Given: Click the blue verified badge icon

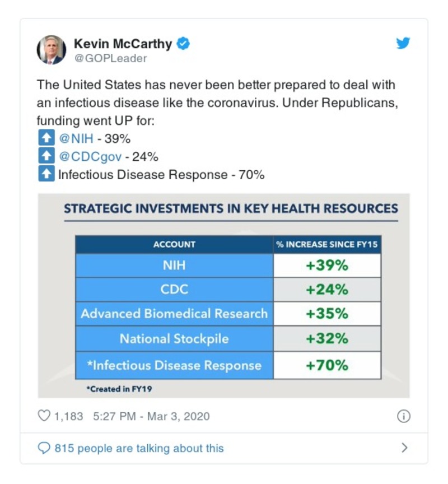Looking at the screenshot, I should [x=183, y=43].
